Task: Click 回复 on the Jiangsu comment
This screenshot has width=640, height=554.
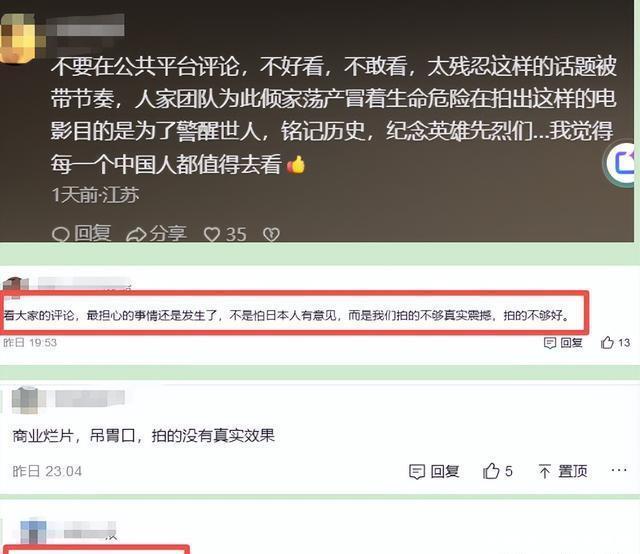Action: pyautogui.click(x=82, y=234)
